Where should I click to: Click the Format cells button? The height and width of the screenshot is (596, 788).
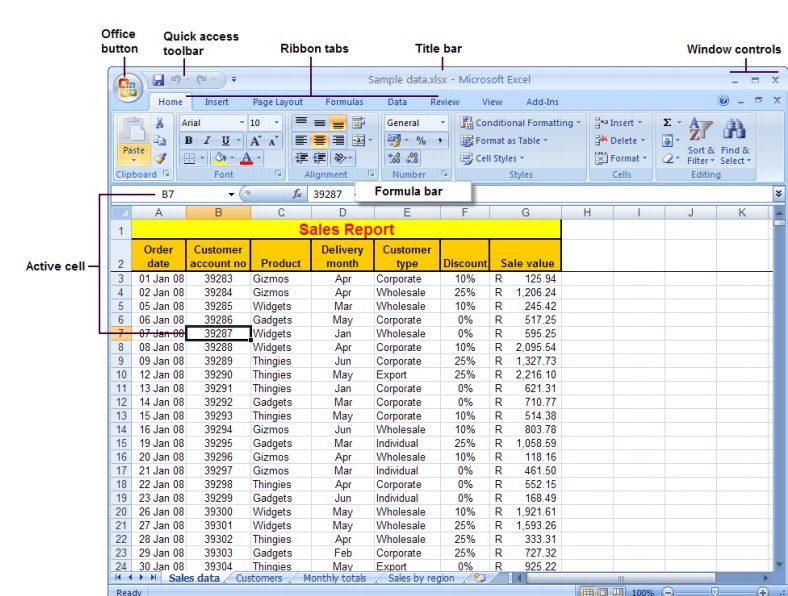pos(621,158)
